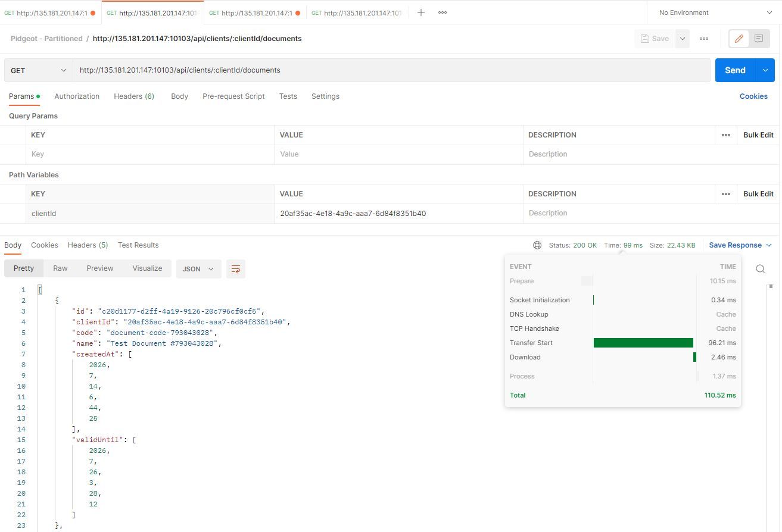Click the "validUntil" JSON key
The width and height of the screenshot is (782, 532).
[99, 440]
